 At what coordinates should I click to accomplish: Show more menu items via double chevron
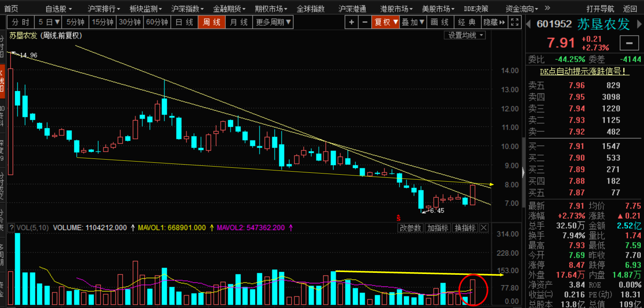point(547,8)
